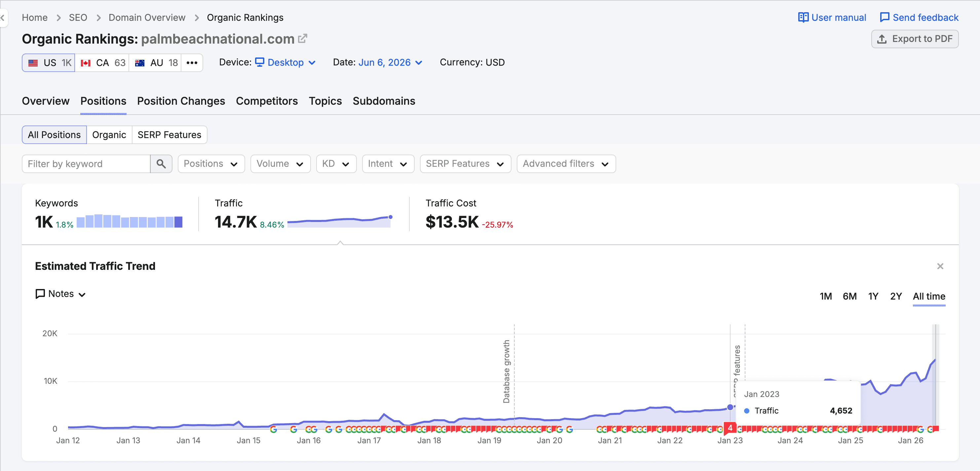Expand the Date Jun 6, 2026 picker
Screen dimensions: 980x471
tap(390, 62)
